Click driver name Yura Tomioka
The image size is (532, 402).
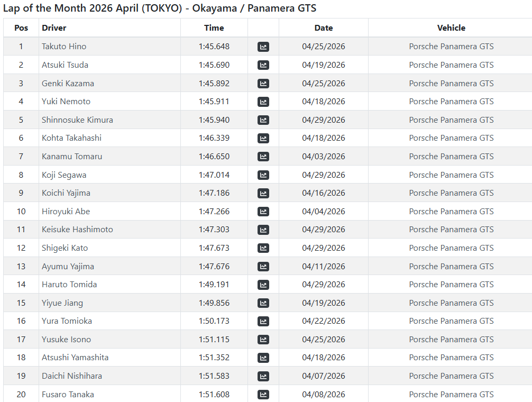(x=67, y=321)
